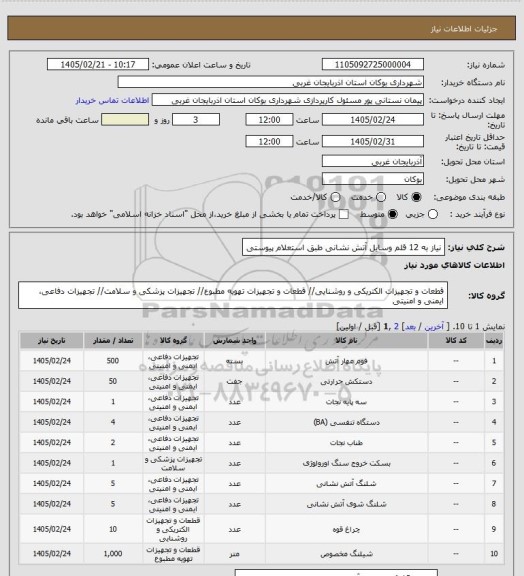Click the ردیف column header
Image resolution: width=524 pixels, height=576 pixels.
pyautogui.click(x=494, y=341)
